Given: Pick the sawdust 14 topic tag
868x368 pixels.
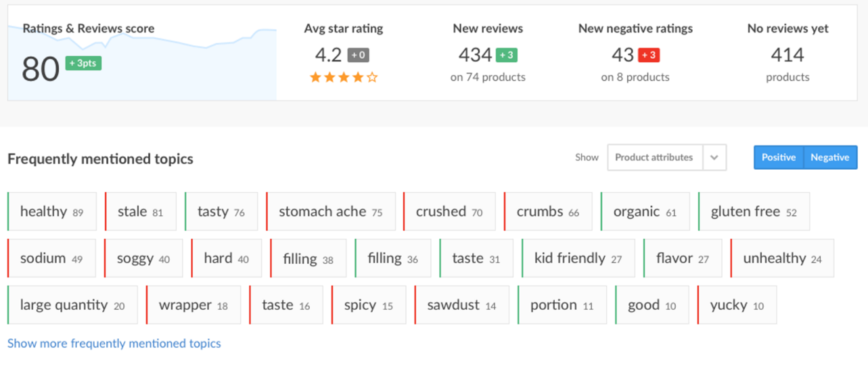Looking at the screenshot, I should click(462, 305).
